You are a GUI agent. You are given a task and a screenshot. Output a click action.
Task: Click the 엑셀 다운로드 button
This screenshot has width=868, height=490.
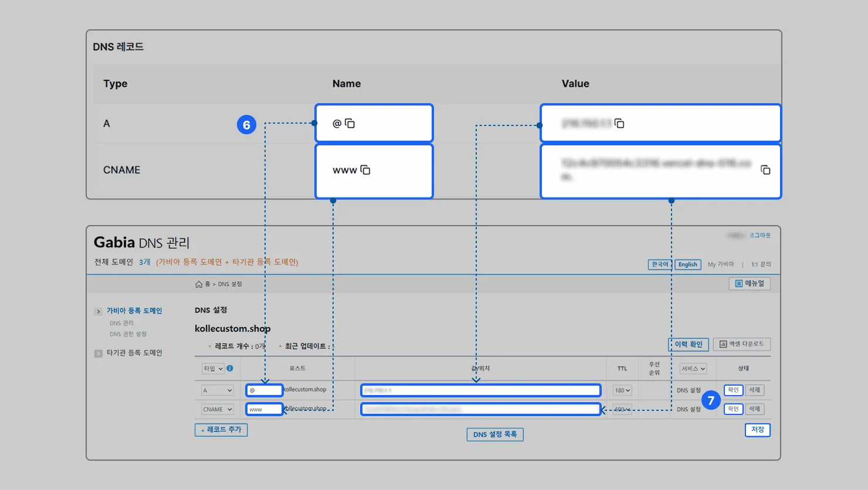pyautogui.click(x=742, y=344)
